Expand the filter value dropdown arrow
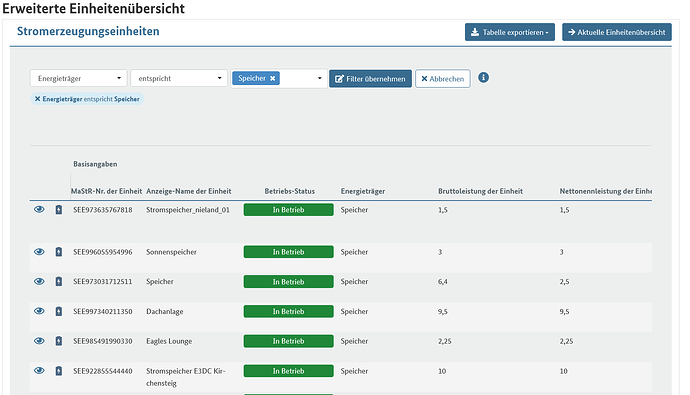Viewport: 690px width, 395px height. [319, 78]
